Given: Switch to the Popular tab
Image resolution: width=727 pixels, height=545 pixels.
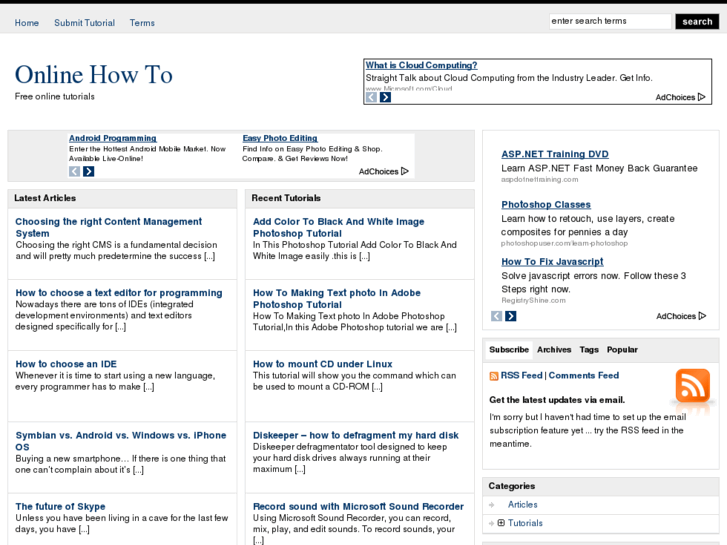Looking at the screenshot, I should click(622, 350).
